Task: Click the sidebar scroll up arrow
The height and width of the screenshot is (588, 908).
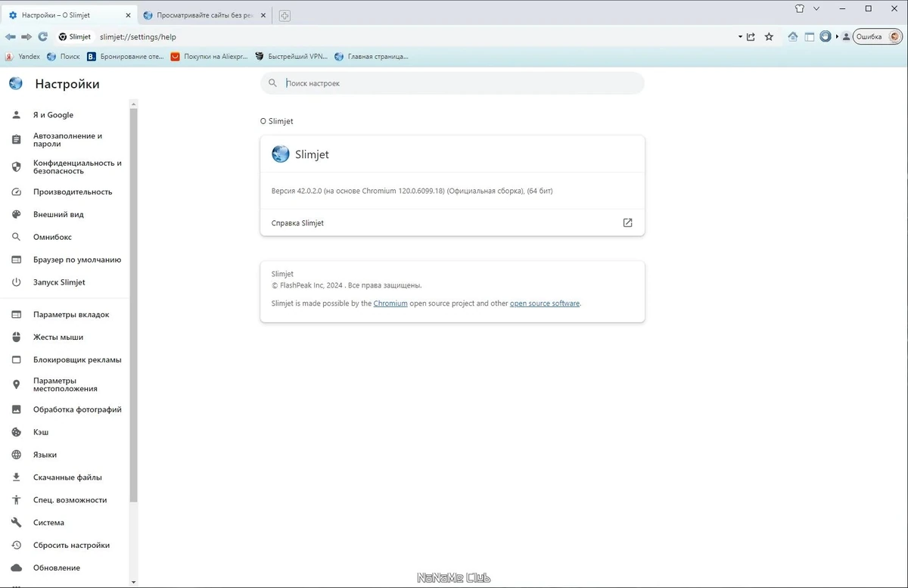Action: (134, 104)
